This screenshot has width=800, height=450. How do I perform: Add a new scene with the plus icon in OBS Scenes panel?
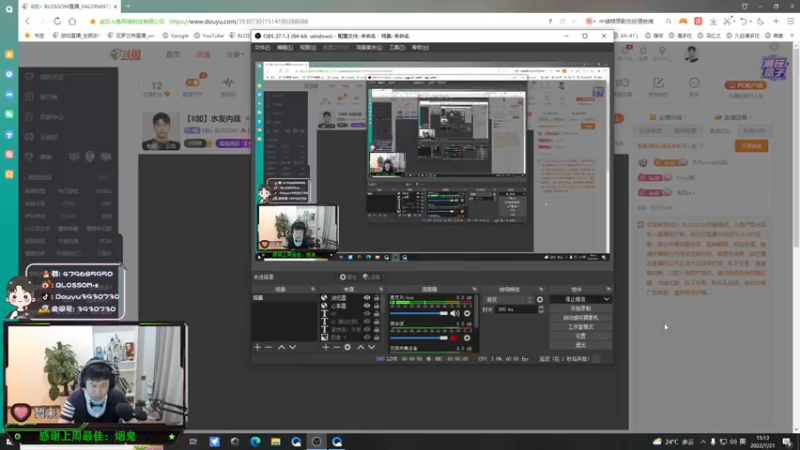(x=257, y=347)
